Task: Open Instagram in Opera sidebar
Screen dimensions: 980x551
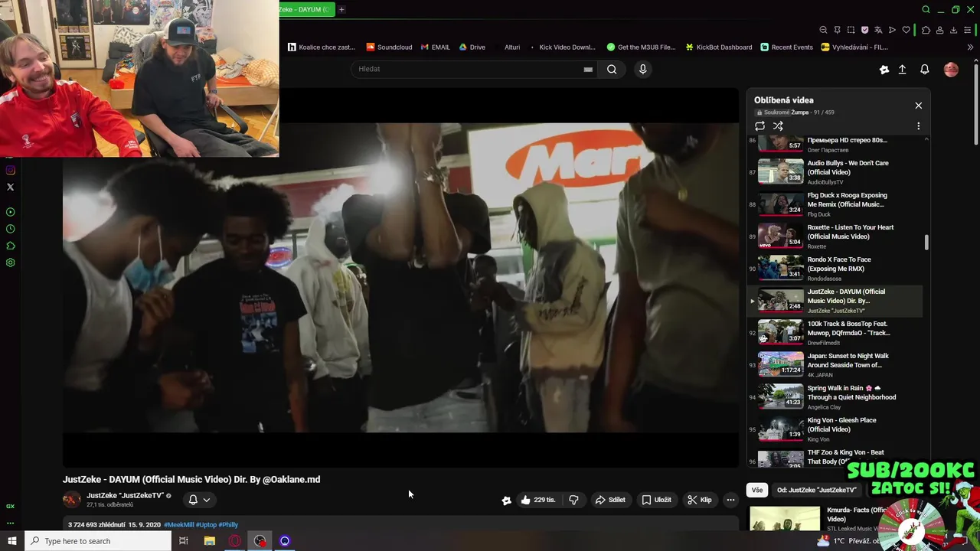Action: tap(10, 170)
